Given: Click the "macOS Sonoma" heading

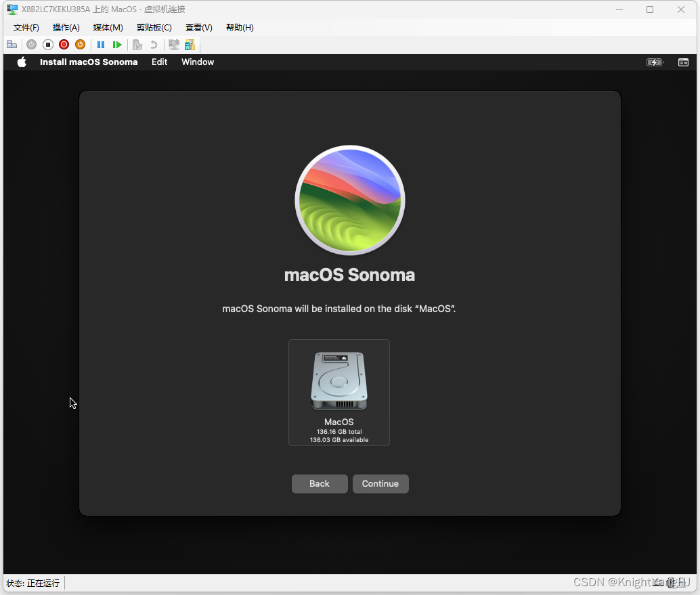Looking at the screenshot, I should pyautogui.click(x=349, y=275).
